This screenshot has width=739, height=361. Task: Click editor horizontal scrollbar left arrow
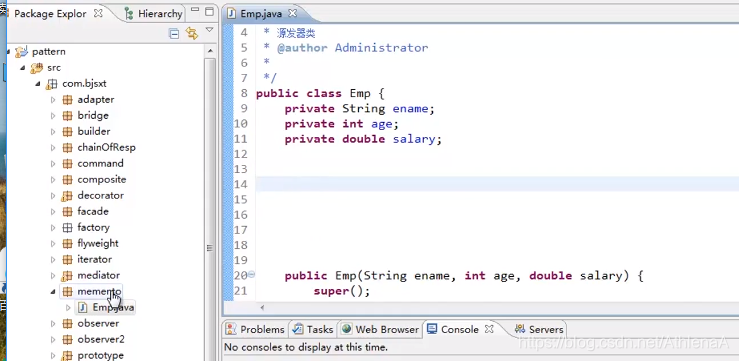coord(262,308)
